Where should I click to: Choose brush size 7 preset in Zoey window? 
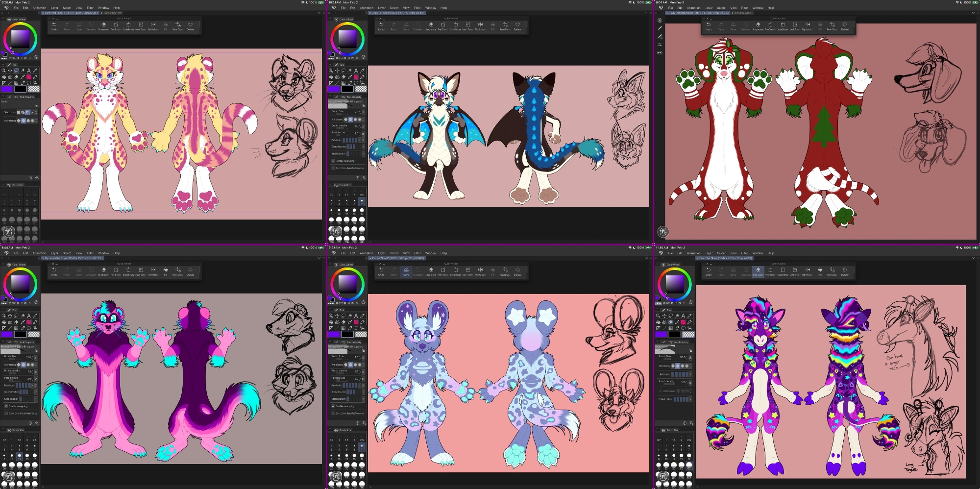(x=362, y=201)
